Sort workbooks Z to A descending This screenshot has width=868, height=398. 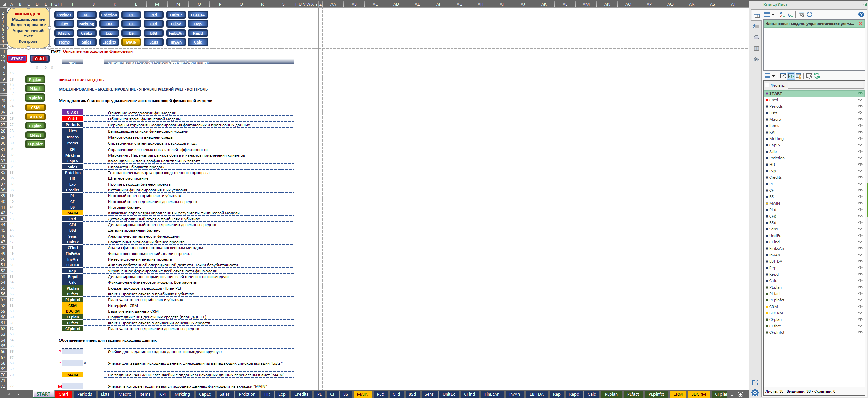point(790,14)
